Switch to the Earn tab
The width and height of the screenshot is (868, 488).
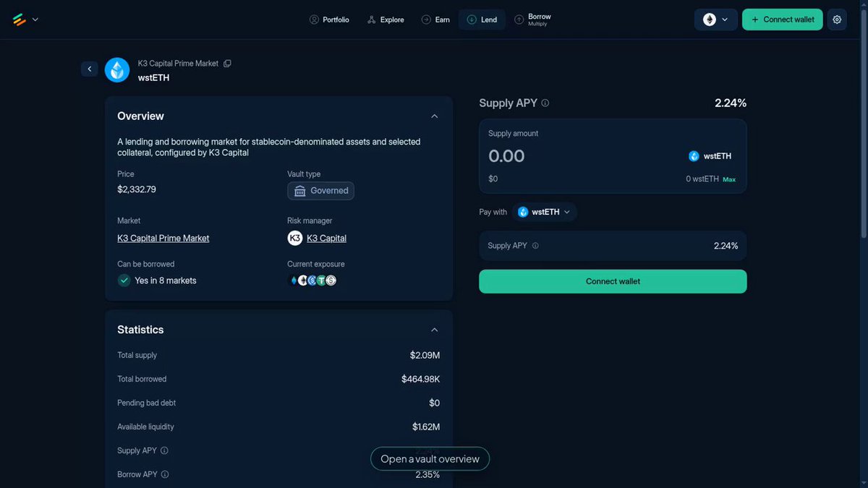(x=435, y=20)
